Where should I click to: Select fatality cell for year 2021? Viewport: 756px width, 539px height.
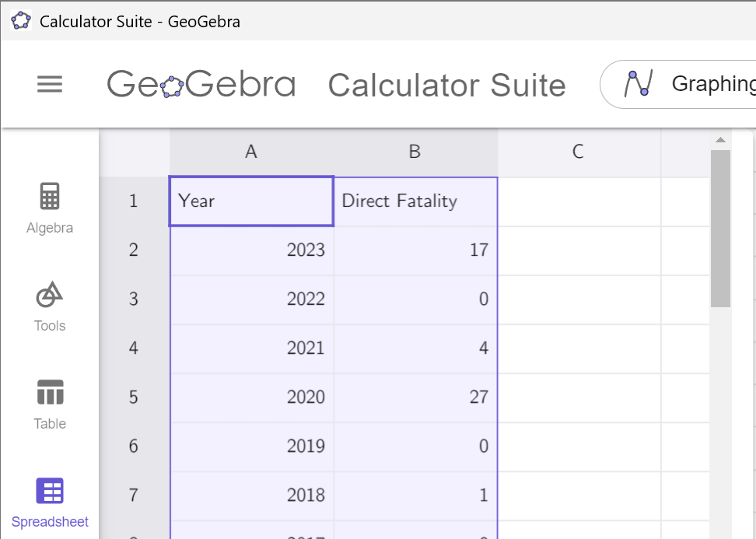coord(415,348)
